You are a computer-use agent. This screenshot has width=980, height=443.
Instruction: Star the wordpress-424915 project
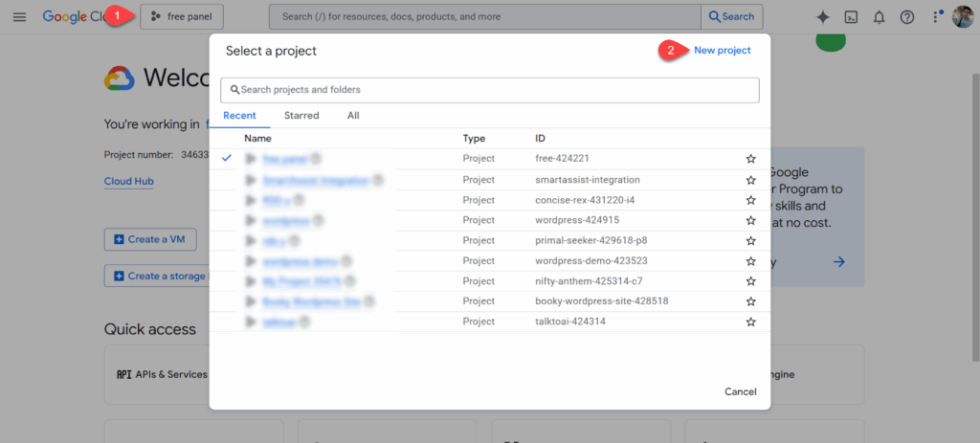point(751,221)
